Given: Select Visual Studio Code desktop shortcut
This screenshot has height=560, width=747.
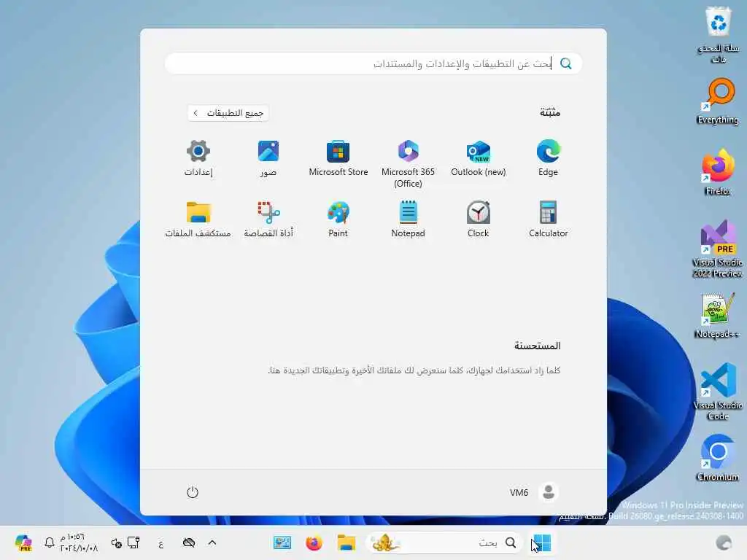Looking at the screenshot, I should 718,392.
